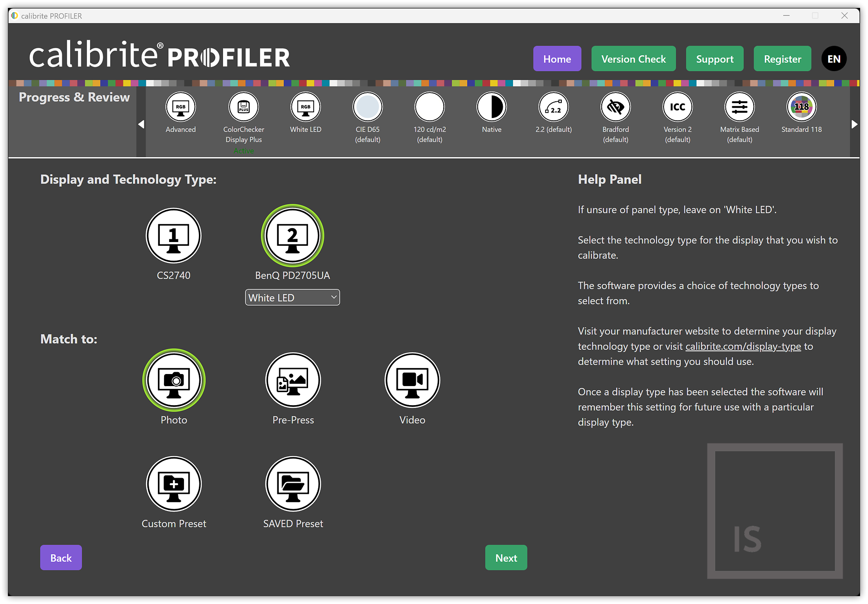Open the CIE D65 white point icon
This screenshot has width=868, height=604.
pyautogui.click(x=368, y=107)
